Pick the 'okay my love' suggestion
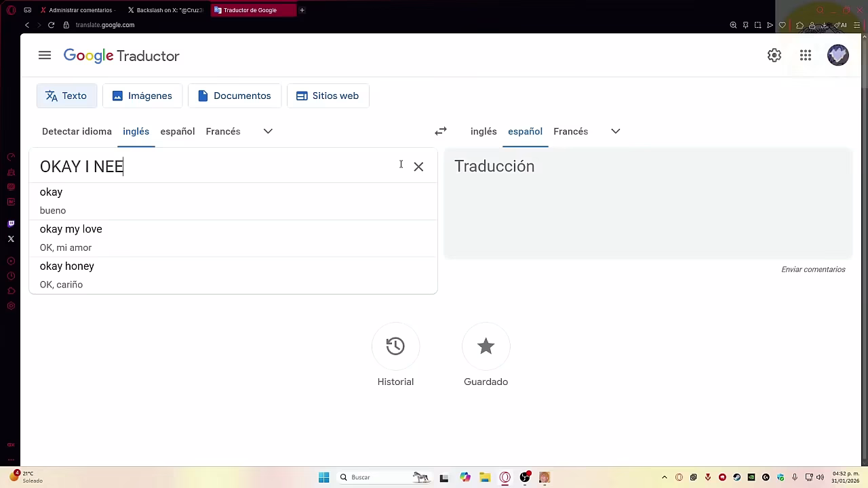Viewport: 868px width, 488px height. [71, 230]
